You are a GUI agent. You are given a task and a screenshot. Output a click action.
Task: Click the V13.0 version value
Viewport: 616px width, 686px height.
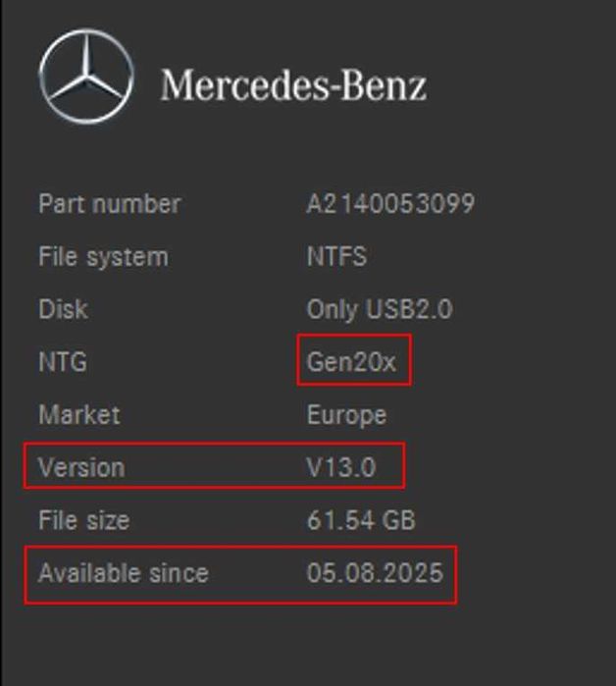pos(340,467)
